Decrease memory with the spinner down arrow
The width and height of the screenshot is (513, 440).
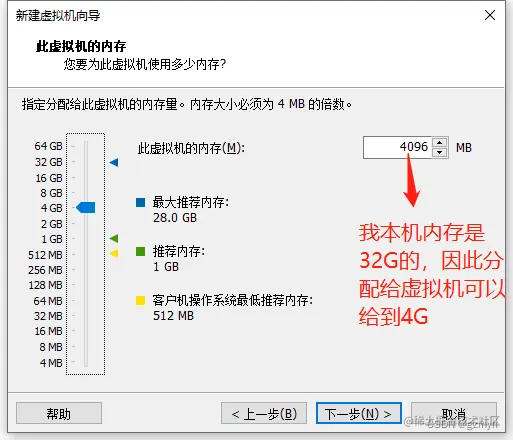point(440,152)
